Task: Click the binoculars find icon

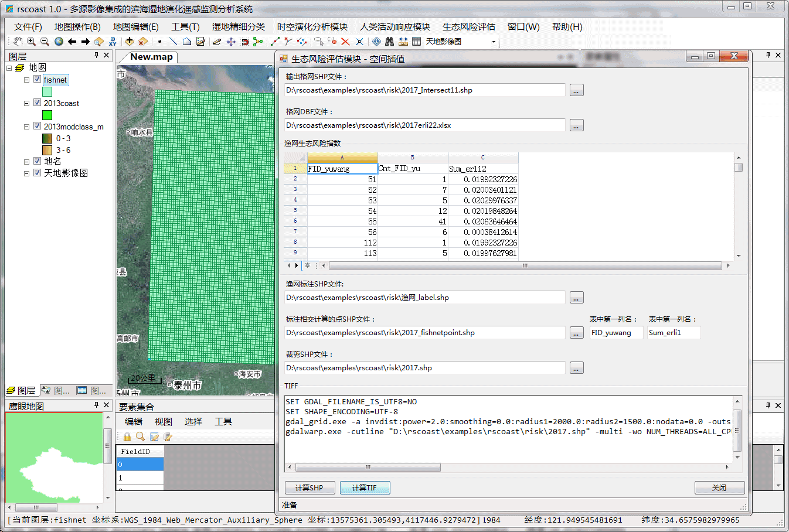Action: pyautogui.click(x=389, y=42)
